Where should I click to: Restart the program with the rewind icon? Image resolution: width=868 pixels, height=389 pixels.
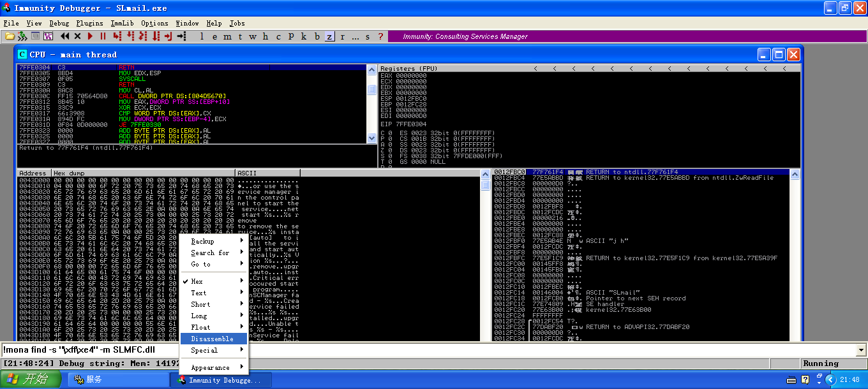pos(65,36)
